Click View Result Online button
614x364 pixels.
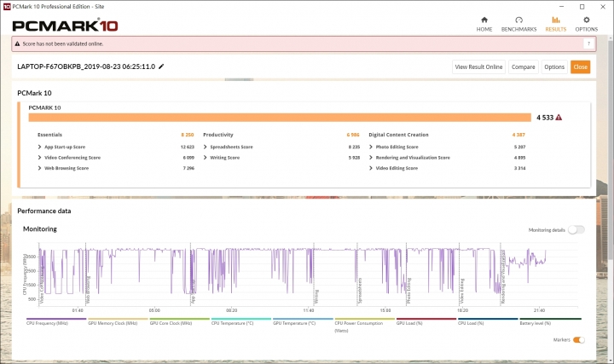coord(478,67)
